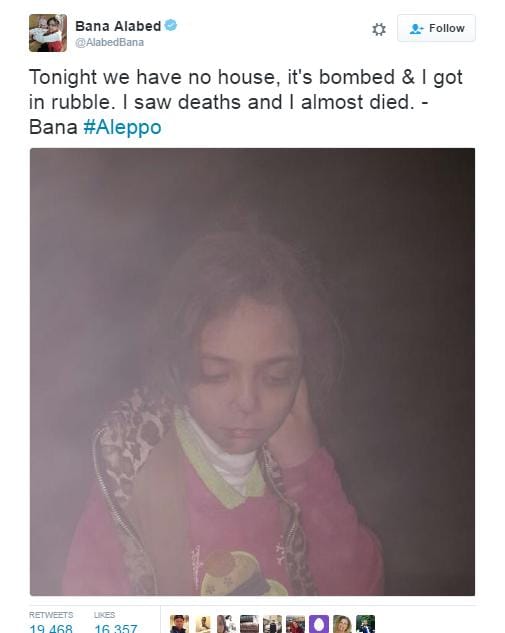This screenshot has height=633, width=505.
Task: Open the @AlabedBana handle link
Action: [x=109, y=42]
